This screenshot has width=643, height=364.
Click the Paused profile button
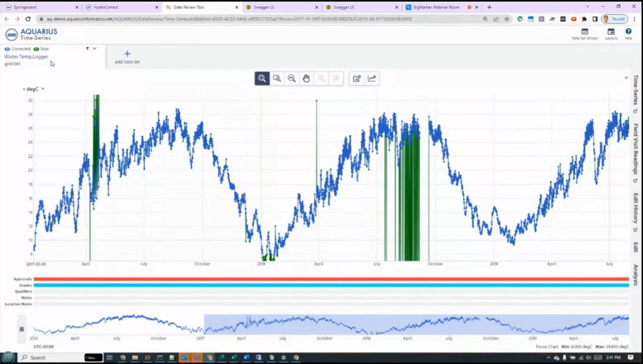tap(614, 19)
